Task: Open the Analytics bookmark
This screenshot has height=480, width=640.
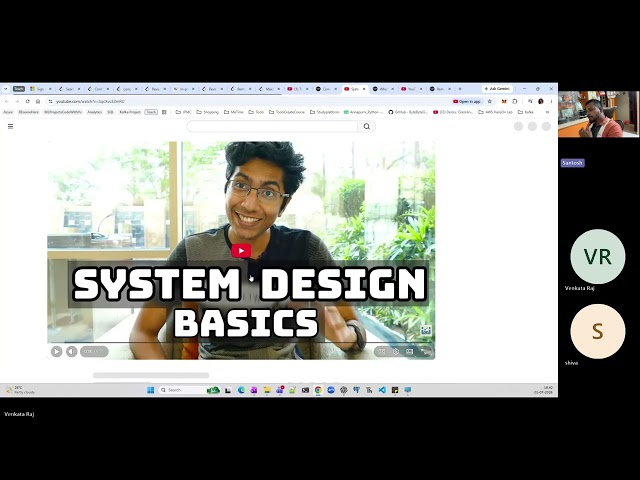Action: (94, 112)
